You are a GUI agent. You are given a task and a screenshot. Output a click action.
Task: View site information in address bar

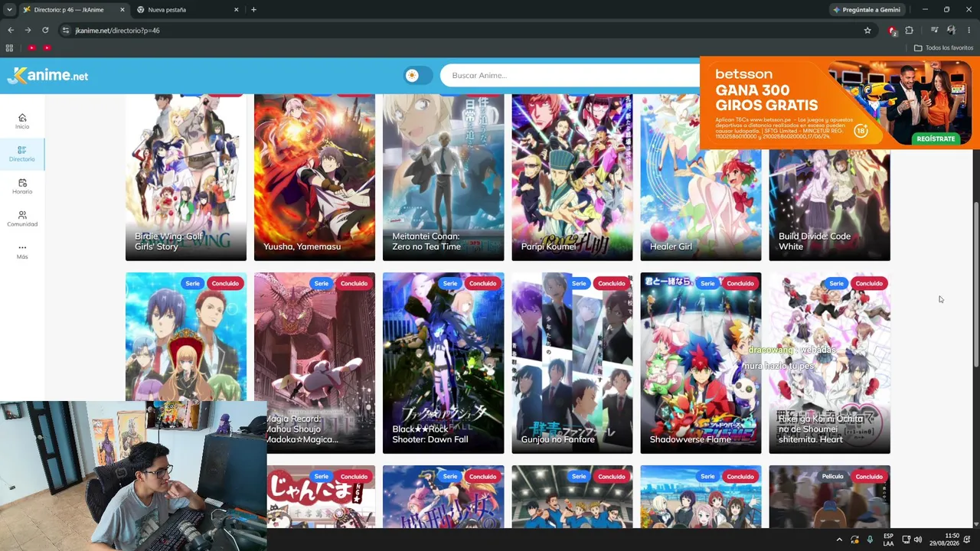point(66,31)
